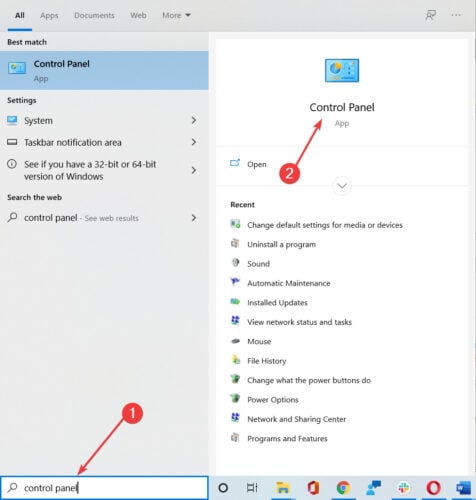Expand the 32-bit or 64-bit result chevron
Image resolution: width=476 pixels, height=500 pixels.
[x=194, y=170]
